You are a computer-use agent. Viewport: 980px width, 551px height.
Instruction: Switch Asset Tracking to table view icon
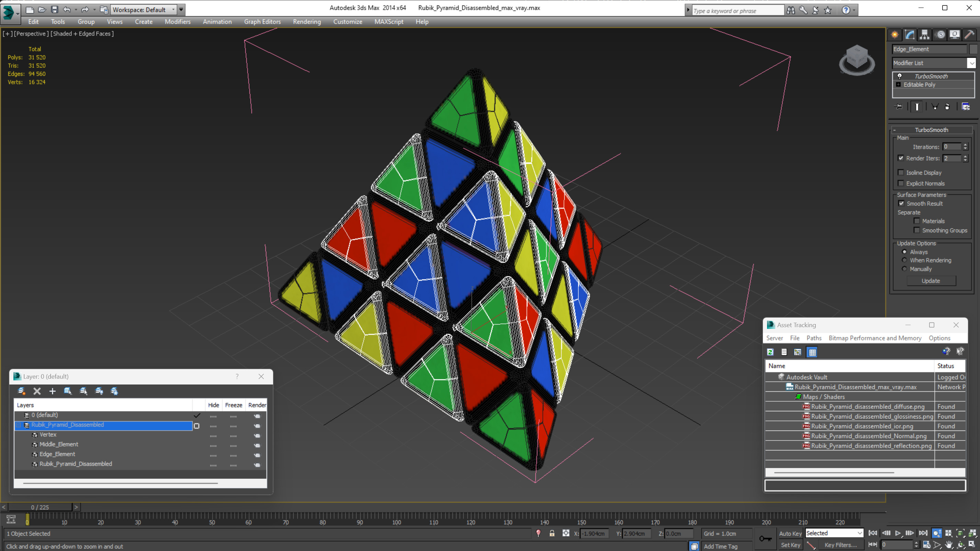812,352
